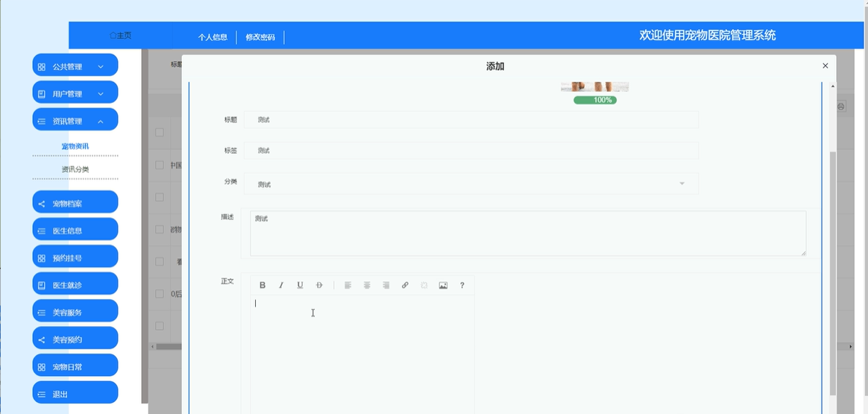Apply italic formatting in the editor toolbar
This screenshot has width=868, height=414.
(x=281, y=285)
